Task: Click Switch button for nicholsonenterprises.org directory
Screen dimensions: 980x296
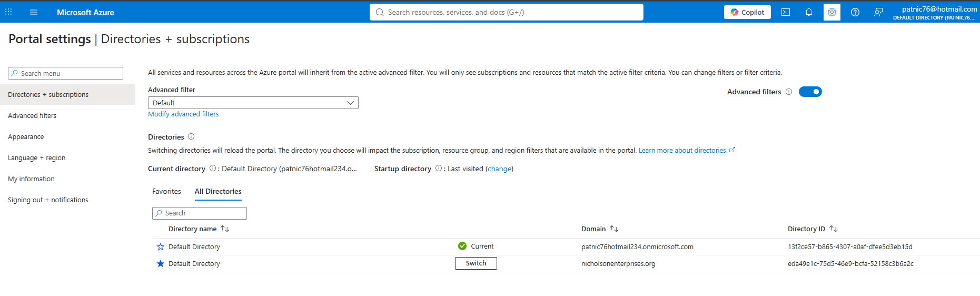Action: tap(476, 263)
